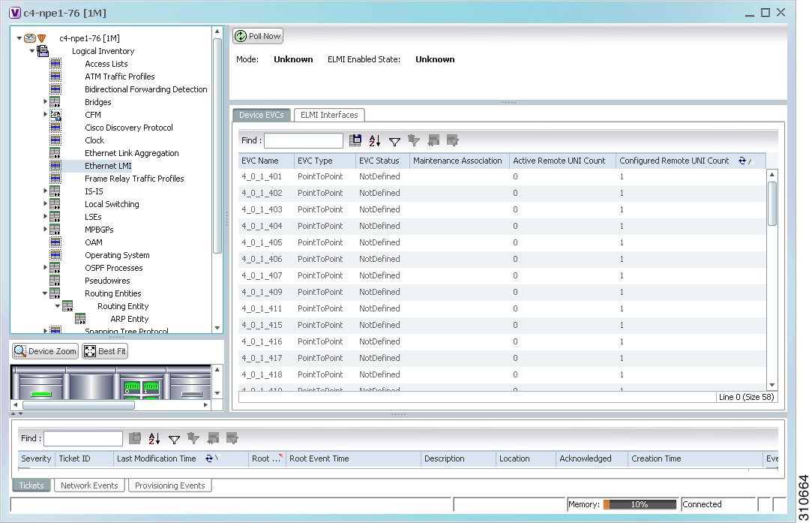Clear the filter on the Device EVCs table
This screenshot has width=812, height=523.
click(414, 140)
